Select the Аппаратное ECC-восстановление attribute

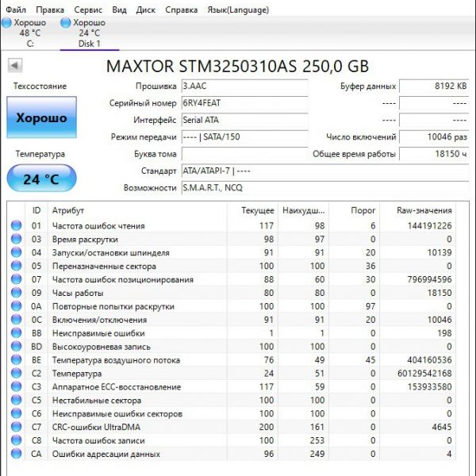tap(117, 387)
